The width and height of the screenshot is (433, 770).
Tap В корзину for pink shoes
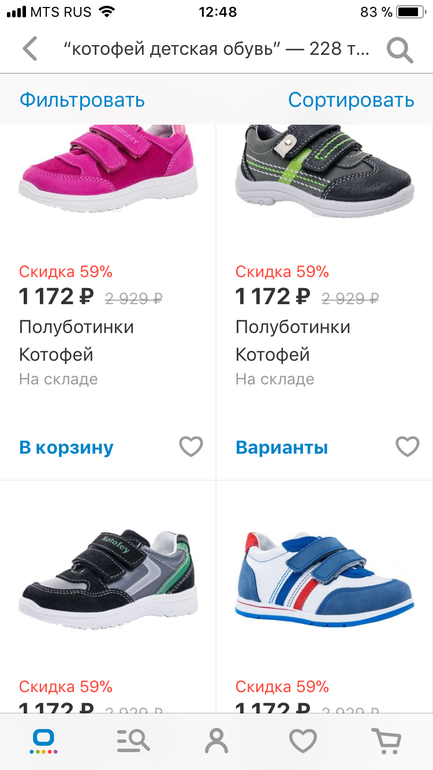tap(66, 447)
